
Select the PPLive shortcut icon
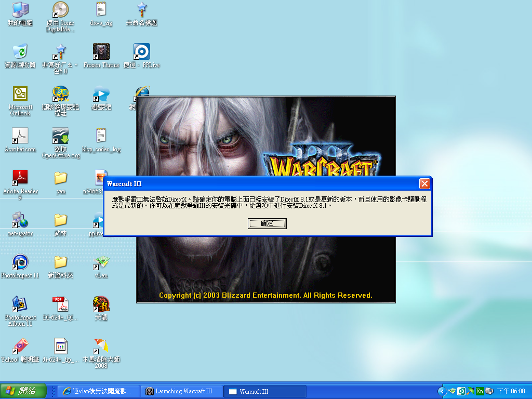click(142, 56)
